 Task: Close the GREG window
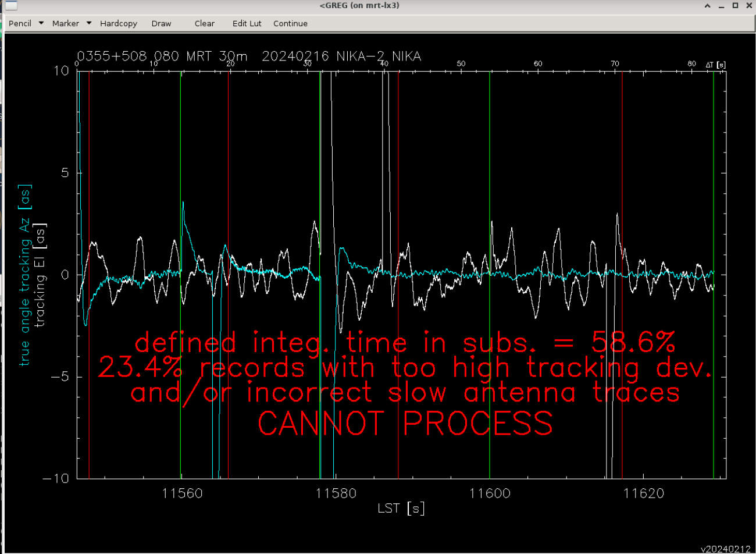[x=748, y=6]
